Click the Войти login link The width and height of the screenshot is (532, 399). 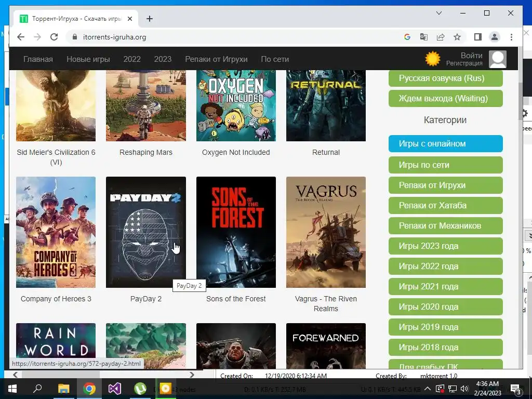pyautogui.click(x=471, y=55)
